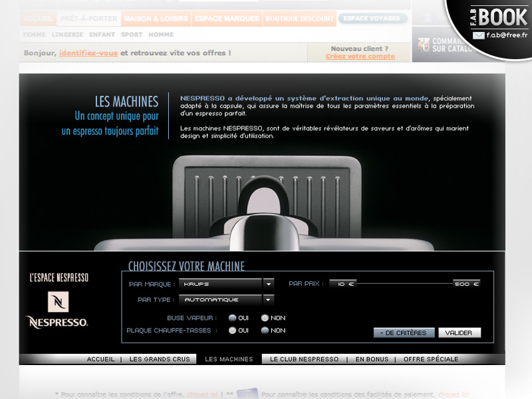The image size is (532, 399).
Task: Open the BOUTIQUE DISCOUNT tab
Action: (x=300, y=19)
